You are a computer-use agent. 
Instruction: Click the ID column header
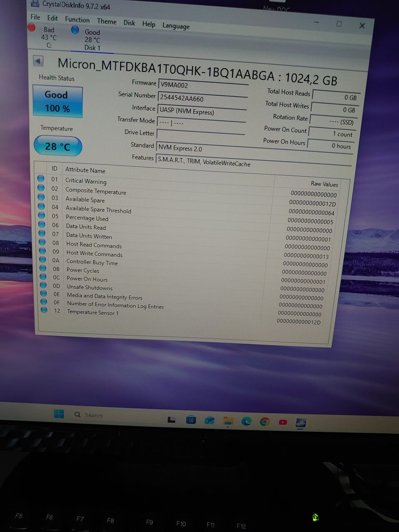coord(54,168)
